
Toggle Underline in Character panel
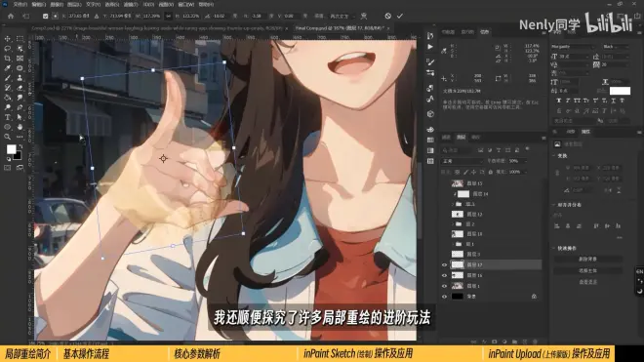click(613, 101)
